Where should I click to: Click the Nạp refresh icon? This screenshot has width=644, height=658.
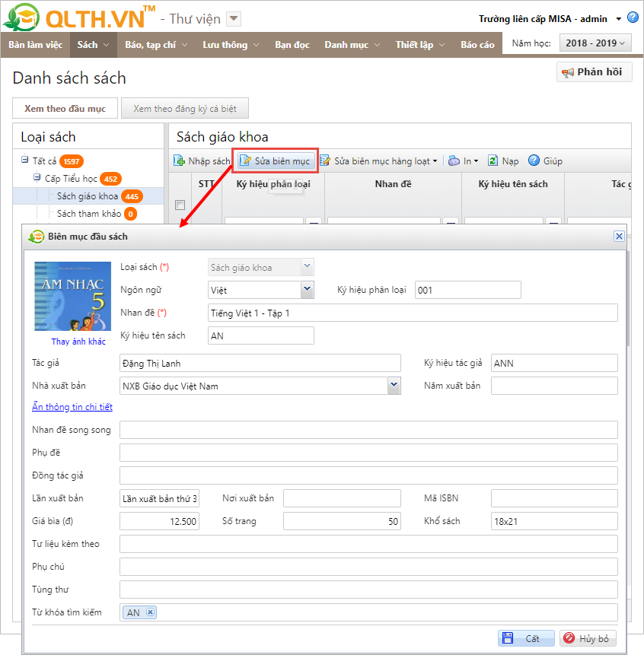point(493,161)
